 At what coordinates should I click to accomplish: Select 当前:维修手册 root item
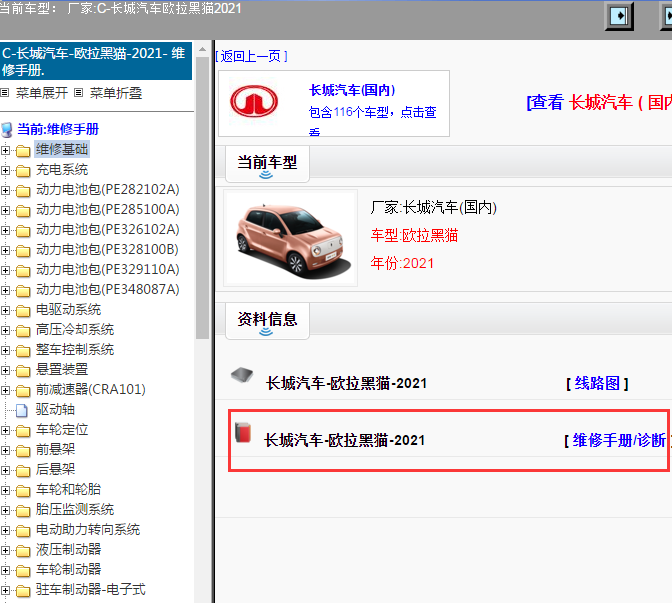coord(58,129)
